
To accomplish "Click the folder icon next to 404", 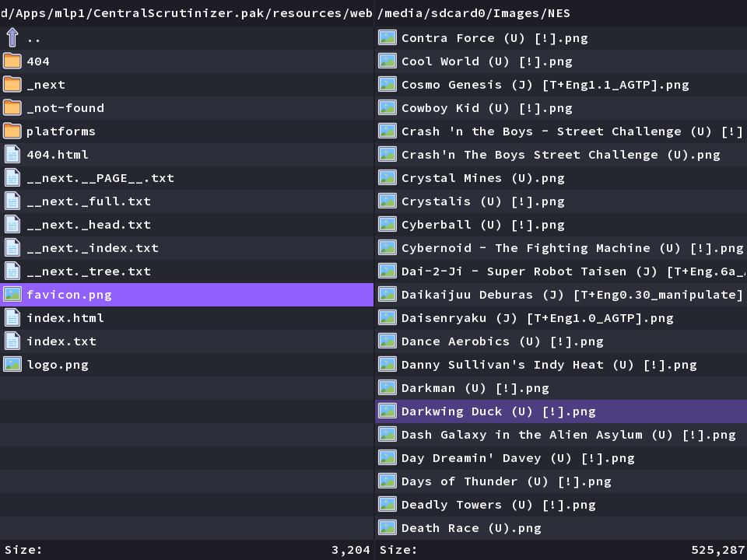I will tap(12, 61).
